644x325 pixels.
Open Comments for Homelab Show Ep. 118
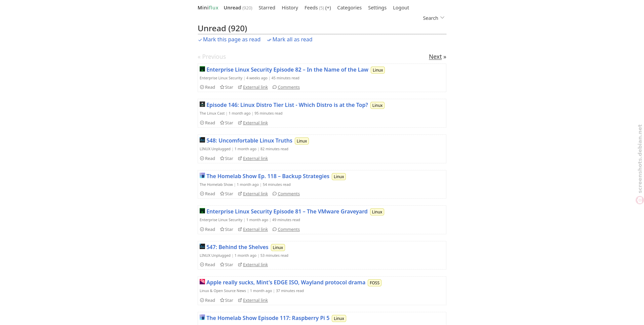(x=286, y=194)
